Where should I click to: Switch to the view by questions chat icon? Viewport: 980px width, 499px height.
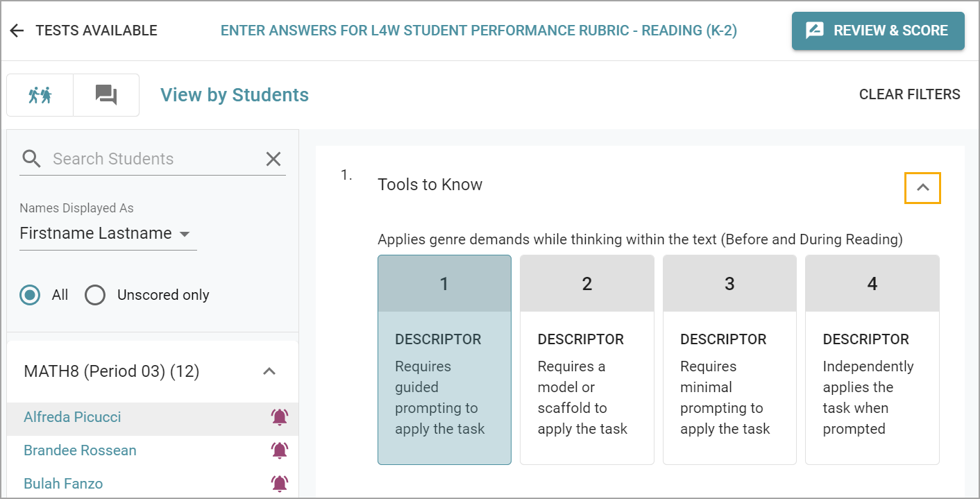click(x=106, y=95)
